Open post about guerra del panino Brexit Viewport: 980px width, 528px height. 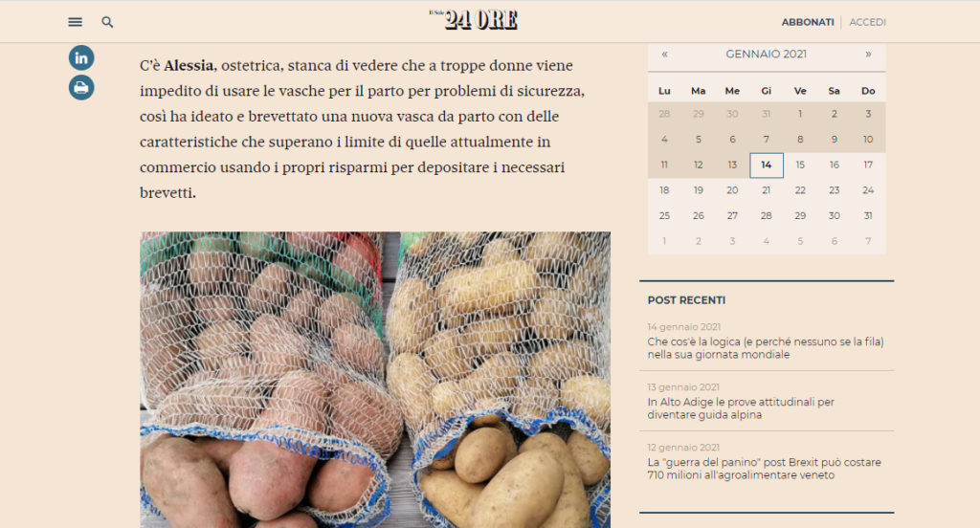(x=764, y=469)
